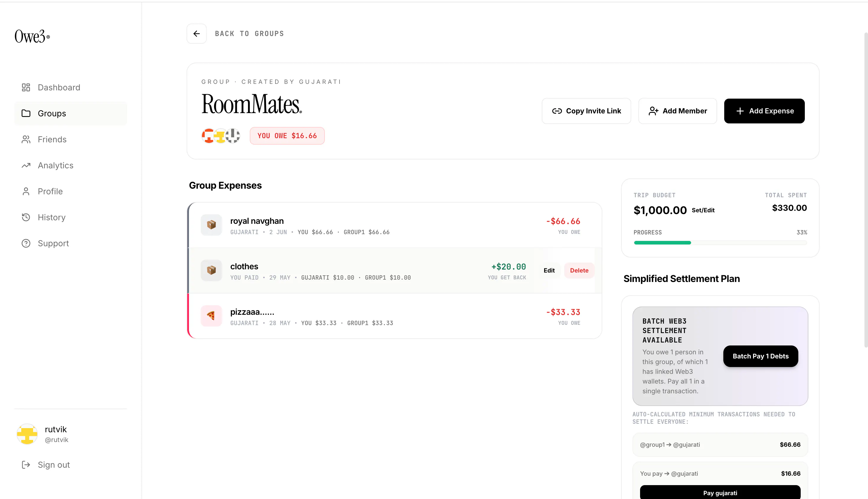Delete the clothes expense

coord(579,270)
